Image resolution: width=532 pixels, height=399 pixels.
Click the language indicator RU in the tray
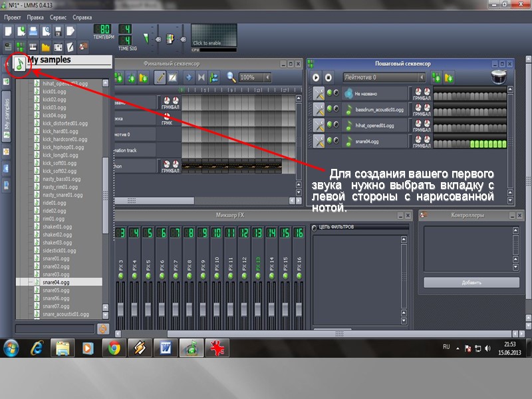click(x=446, y=347)
